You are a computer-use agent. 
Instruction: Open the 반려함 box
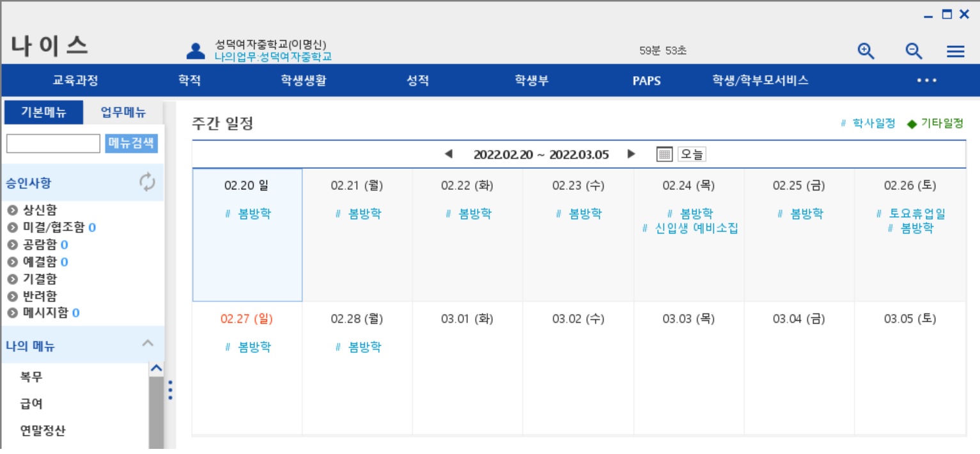coord(40,296)
